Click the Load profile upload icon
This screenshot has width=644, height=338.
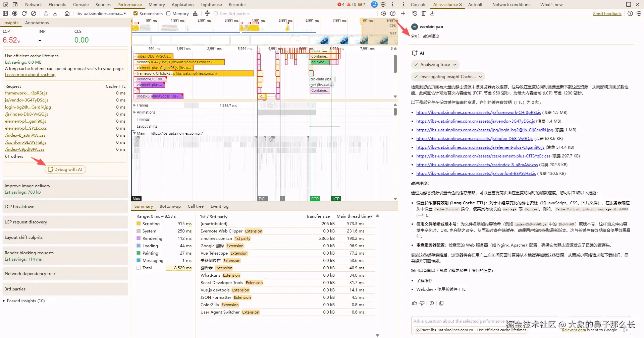click(46, 13)
